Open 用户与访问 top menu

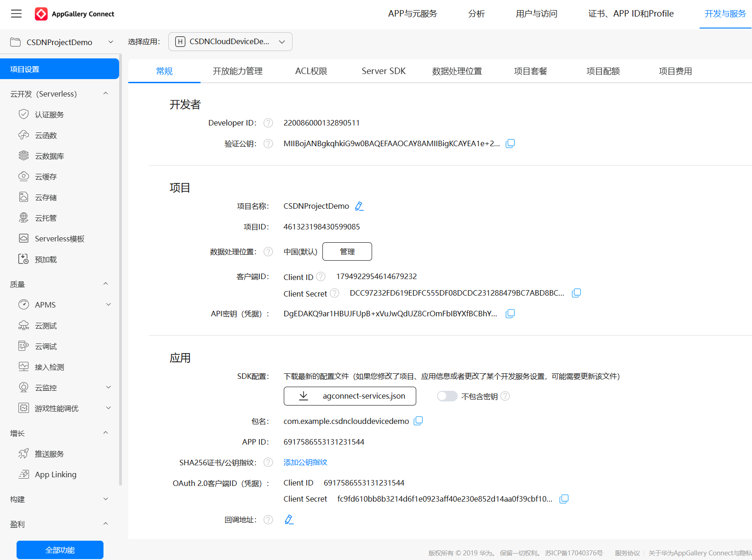[536, 14]
